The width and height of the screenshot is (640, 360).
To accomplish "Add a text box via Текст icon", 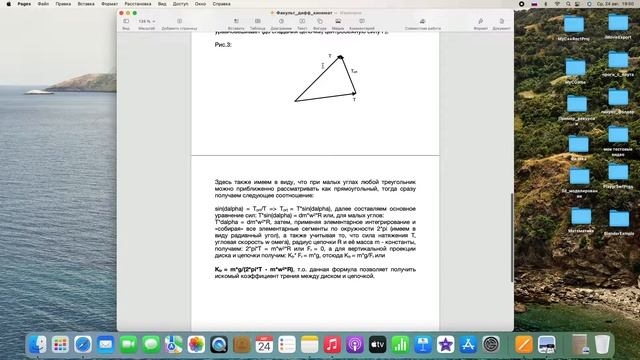I will pyautogui.click(x=302, y=21).
